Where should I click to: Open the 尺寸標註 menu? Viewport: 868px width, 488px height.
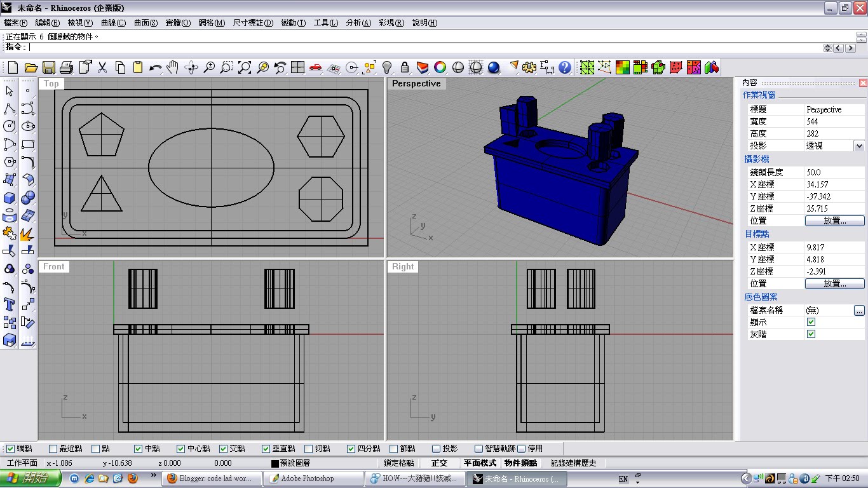point(253,23)
